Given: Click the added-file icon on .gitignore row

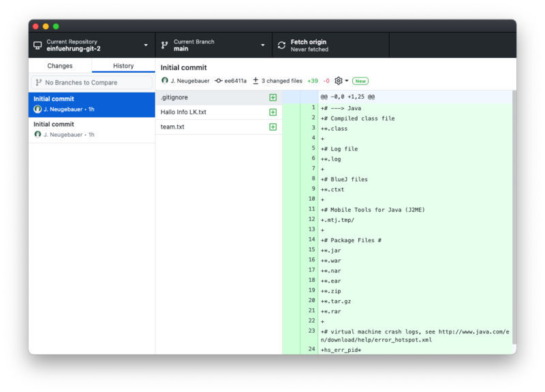Looking at the screenshot, I should (x=273, y=97).
